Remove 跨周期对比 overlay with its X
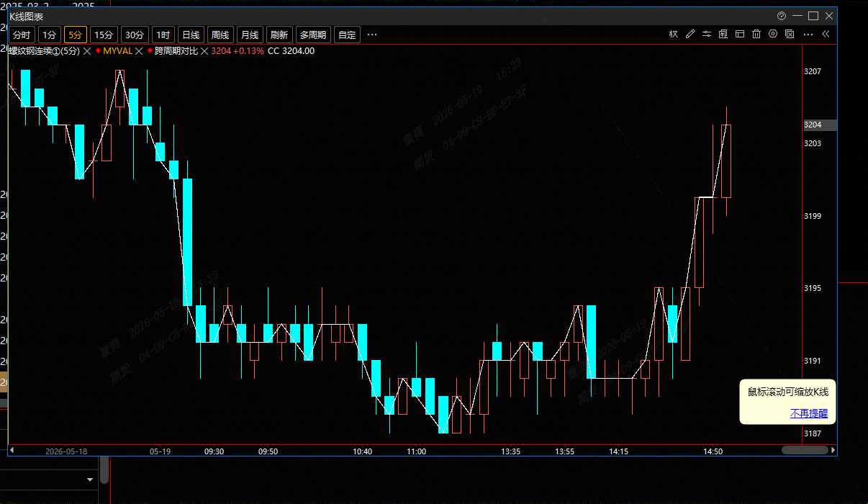 [204, 51]
